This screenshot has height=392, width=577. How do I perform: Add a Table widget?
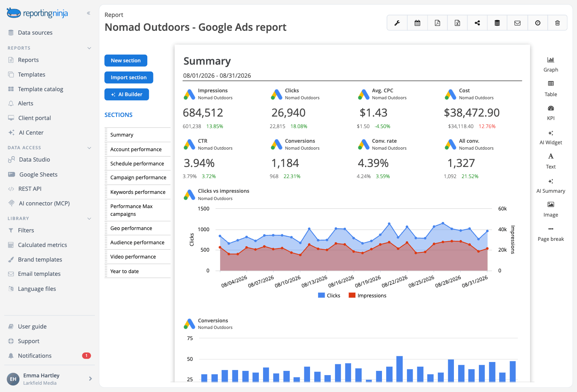tap(551, 88)
